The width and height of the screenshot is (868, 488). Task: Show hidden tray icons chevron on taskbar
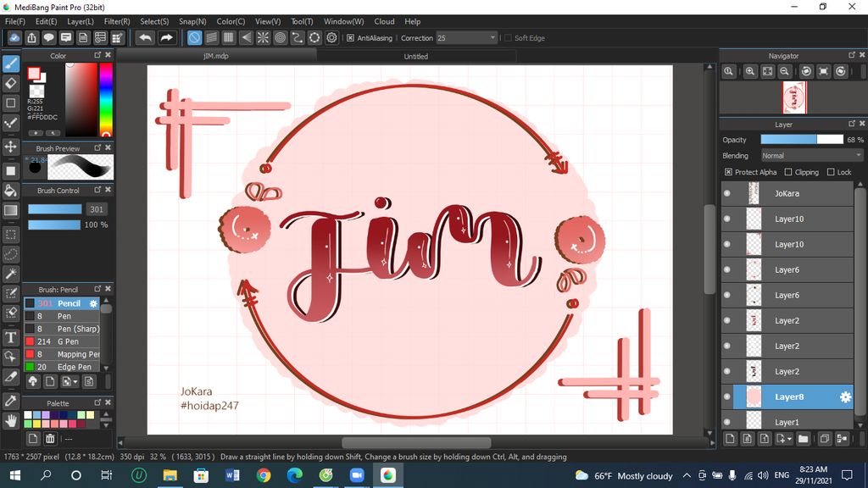click(687, 475)
